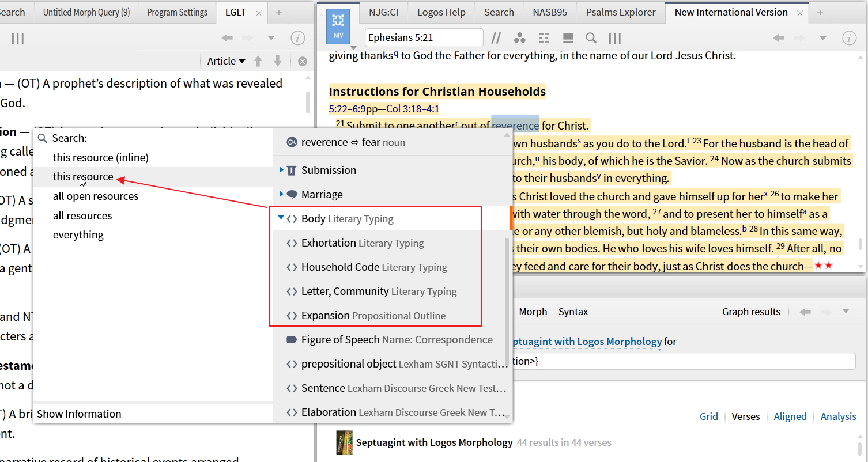Click the Graph results button
The image size is (868, 462).
751,312
